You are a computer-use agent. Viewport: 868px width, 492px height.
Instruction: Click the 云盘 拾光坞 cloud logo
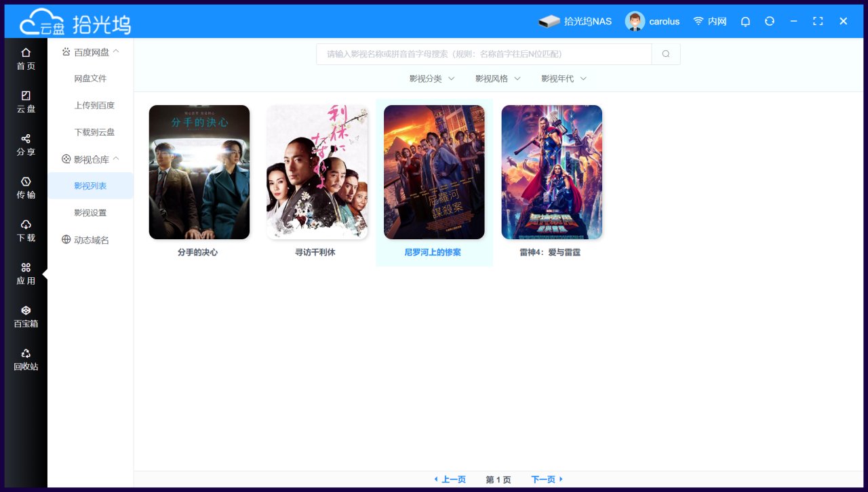point(75,22)
